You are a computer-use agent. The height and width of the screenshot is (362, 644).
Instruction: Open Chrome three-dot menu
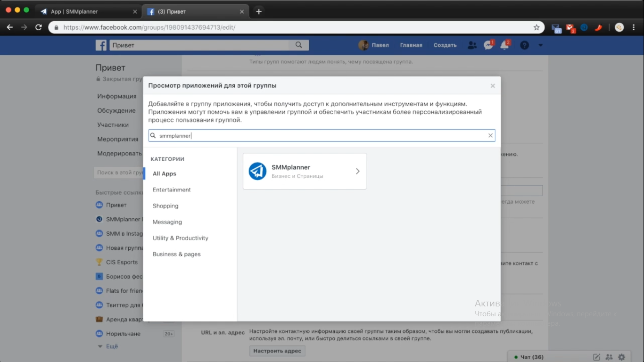point(634,27)
